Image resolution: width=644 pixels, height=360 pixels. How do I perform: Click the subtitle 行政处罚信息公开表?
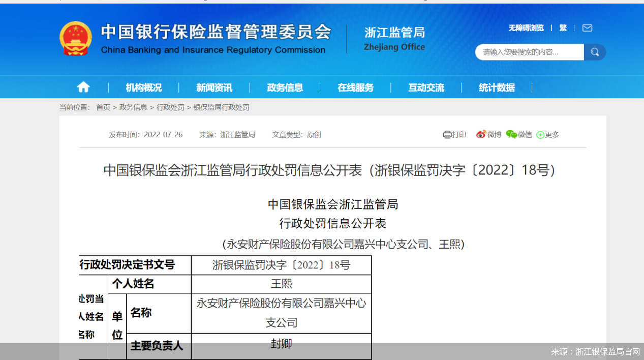click(333, 223)
